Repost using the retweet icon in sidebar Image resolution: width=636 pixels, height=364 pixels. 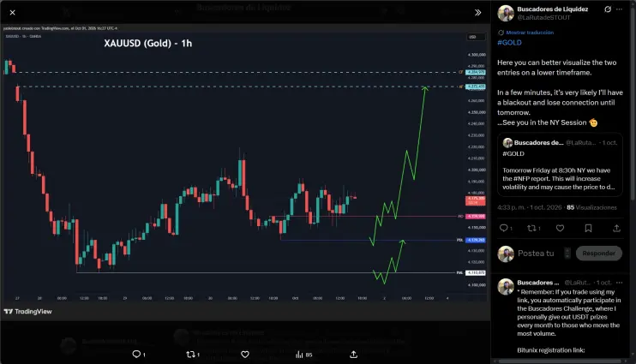pyautogui.click(x=531, y=228)
